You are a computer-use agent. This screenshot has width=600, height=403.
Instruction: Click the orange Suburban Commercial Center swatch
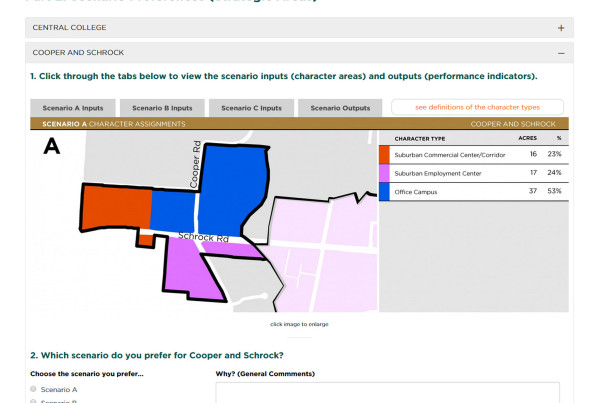pos(384,155)
